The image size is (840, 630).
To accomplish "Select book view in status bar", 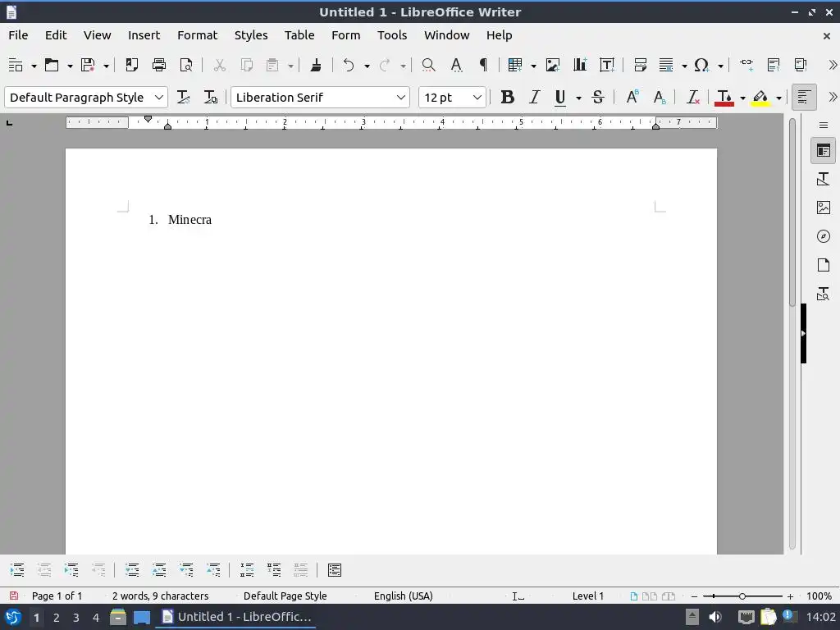I will 669,596.
